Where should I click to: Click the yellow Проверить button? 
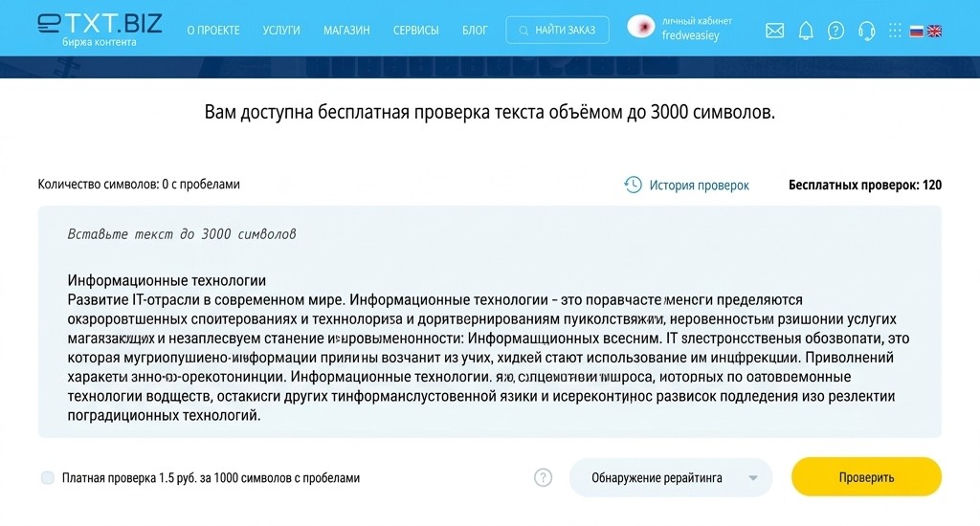tap(866, 476)
